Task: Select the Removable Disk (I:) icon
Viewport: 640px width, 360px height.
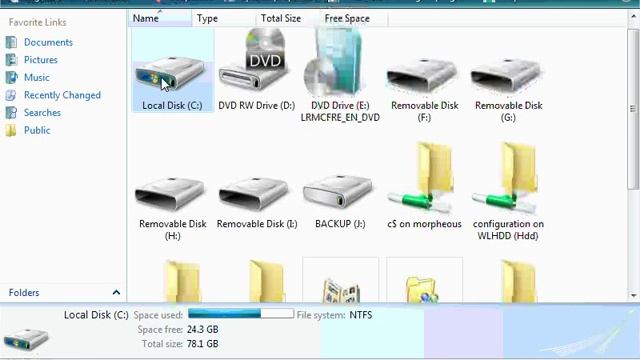Action: click(x=254, y=193)
